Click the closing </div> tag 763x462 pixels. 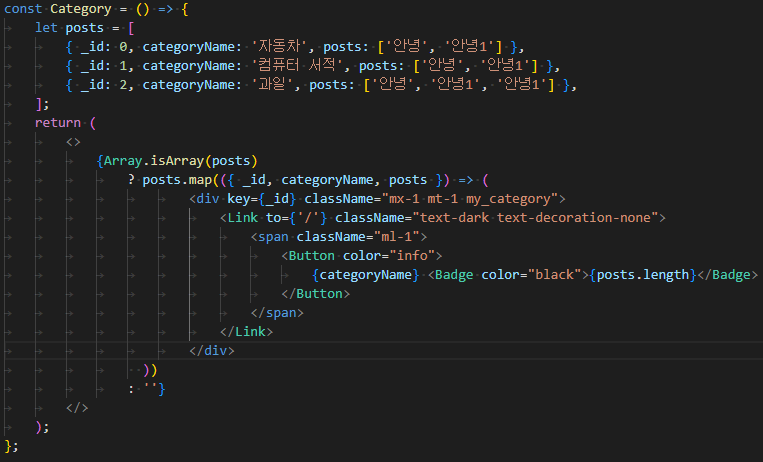(212, 351)
